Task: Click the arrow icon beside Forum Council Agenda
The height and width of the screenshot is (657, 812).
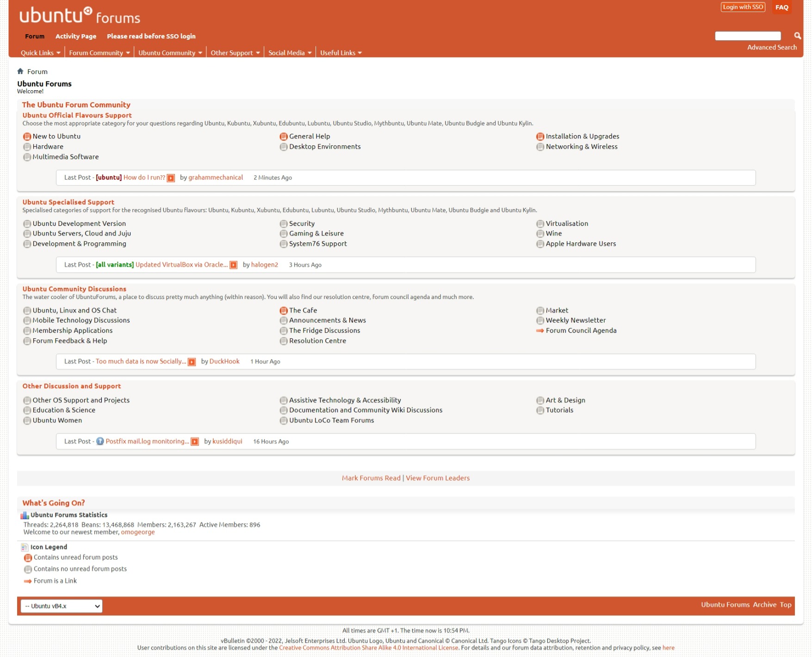Action: point(539,331)
